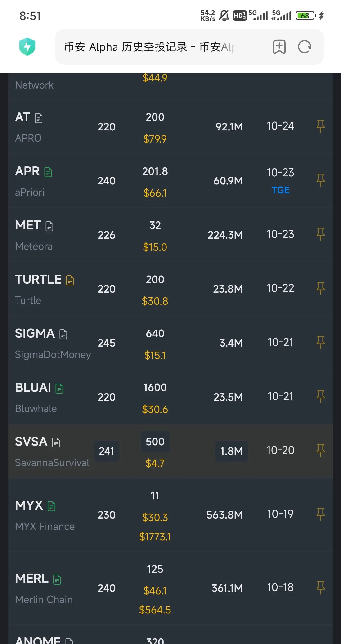Toggle pin on the MYX Finance row
341x644 pixels.
320,514
